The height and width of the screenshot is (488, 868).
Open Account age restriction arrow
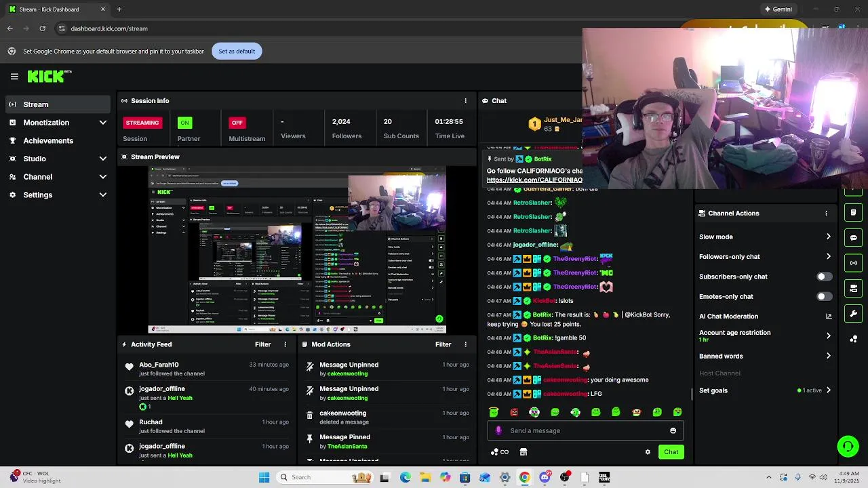[828, 335]
